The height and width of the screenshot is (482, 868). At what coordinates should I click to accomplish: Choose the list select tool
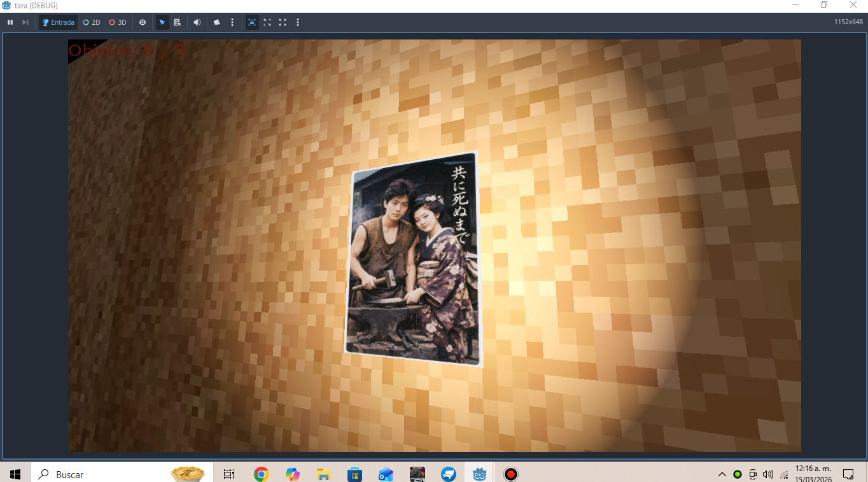178,22
